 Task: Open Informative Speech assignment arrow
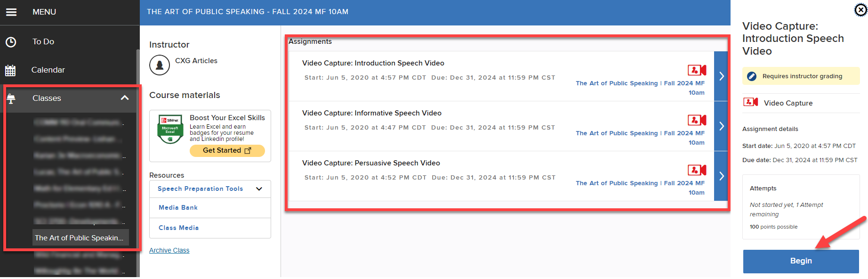click(x=721, y=126)
